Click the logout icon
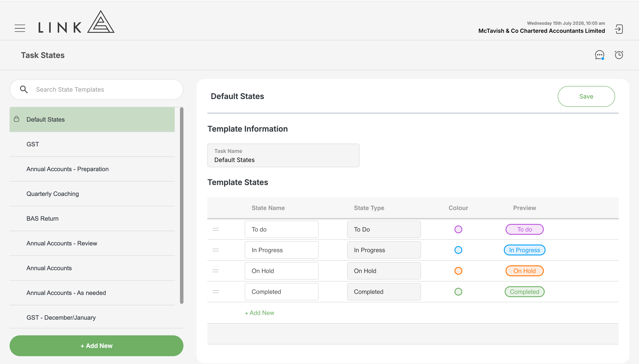This screenshot has width=639, height=364. click(619, 29)
